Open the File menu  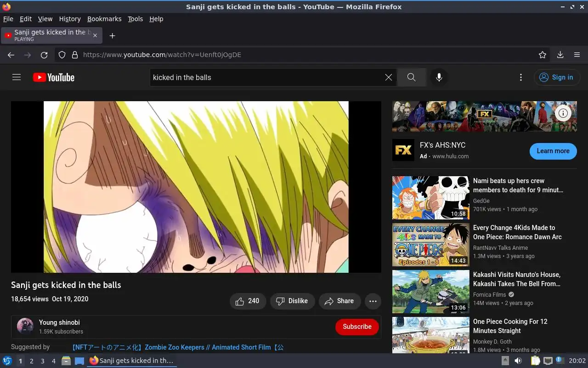click(x=8, y=19)
